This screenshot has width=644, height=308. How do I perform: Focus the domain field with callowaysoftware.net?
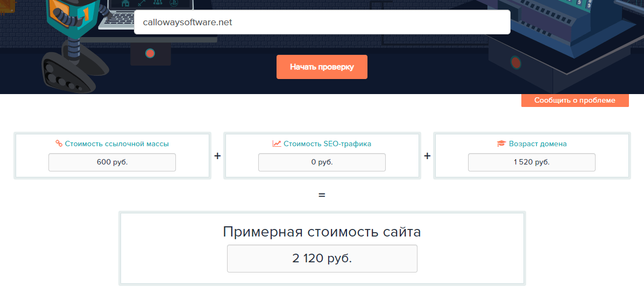[x=322, y=23]
